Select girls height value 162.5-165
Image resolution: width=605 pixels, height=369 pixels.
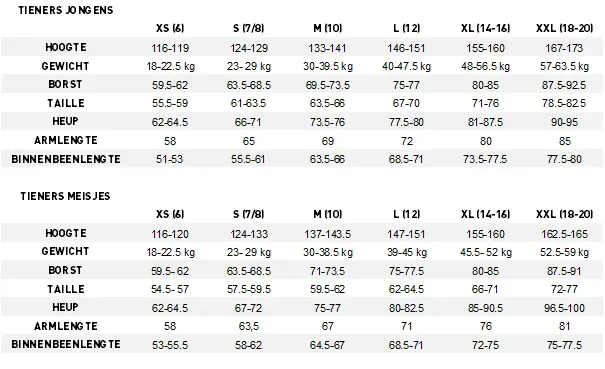pos(564,234)
